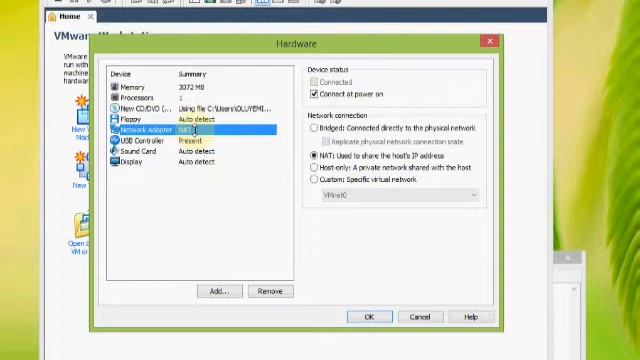Image resolution: width=640 pixels, height=360 pixels.
Task: Click the Home tab house icon
Action: point(52,17)
